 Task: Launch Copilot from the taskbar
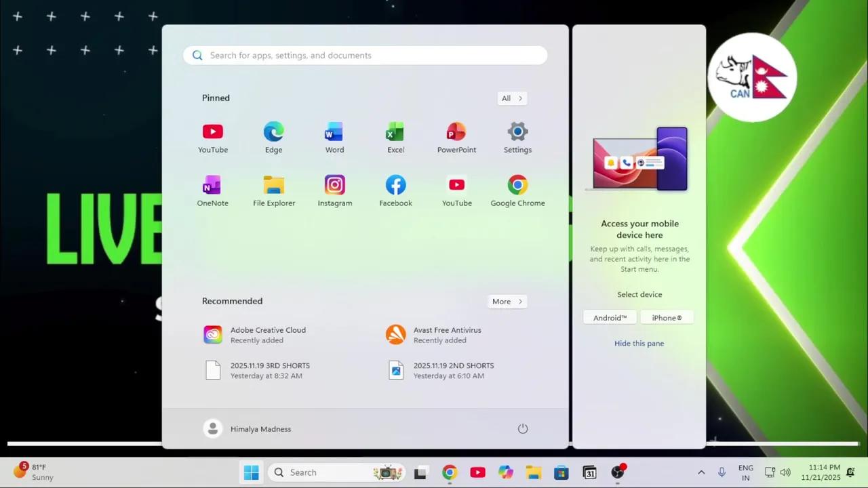(x=505, y=472)
